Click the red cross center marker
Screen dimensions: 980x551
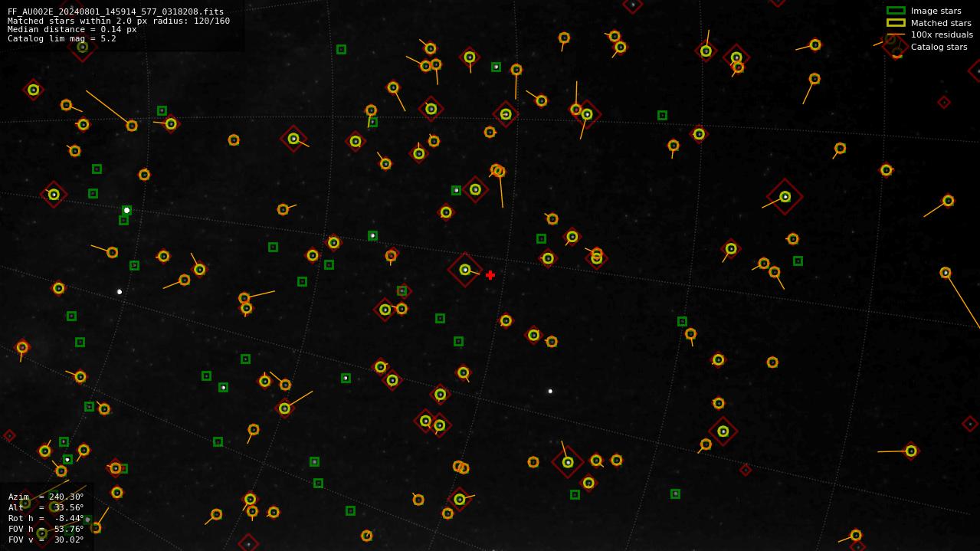490,275
